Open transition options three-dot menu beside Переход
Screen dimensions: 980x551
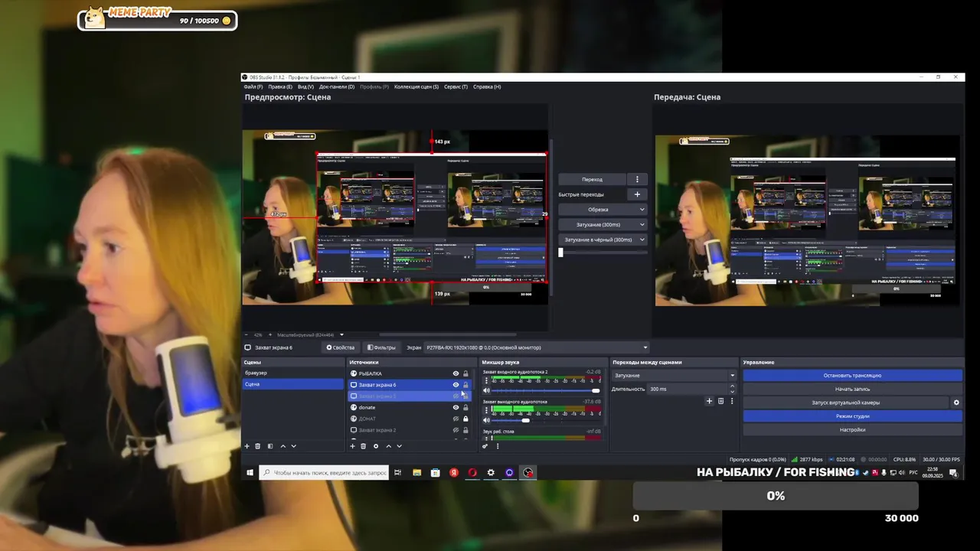(x=637, y=179)
